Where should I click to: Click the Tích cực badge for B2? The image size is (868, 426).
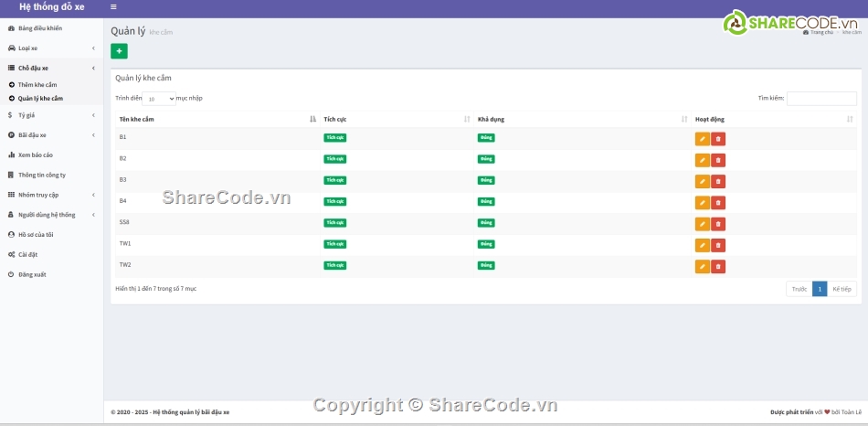click(x=335, y=159)
